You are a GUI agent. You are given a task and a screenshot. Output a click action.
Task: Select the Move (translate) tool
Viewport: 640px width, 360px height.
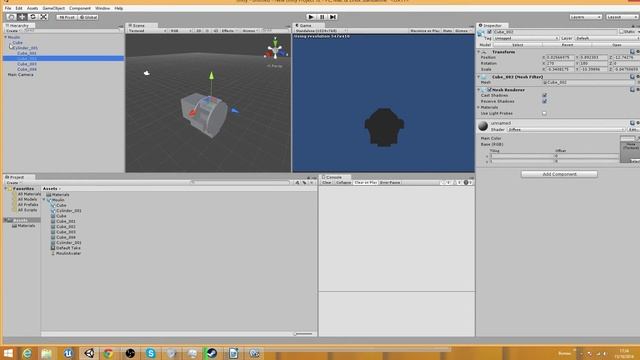pyautogui.click(x=22, y=17)
